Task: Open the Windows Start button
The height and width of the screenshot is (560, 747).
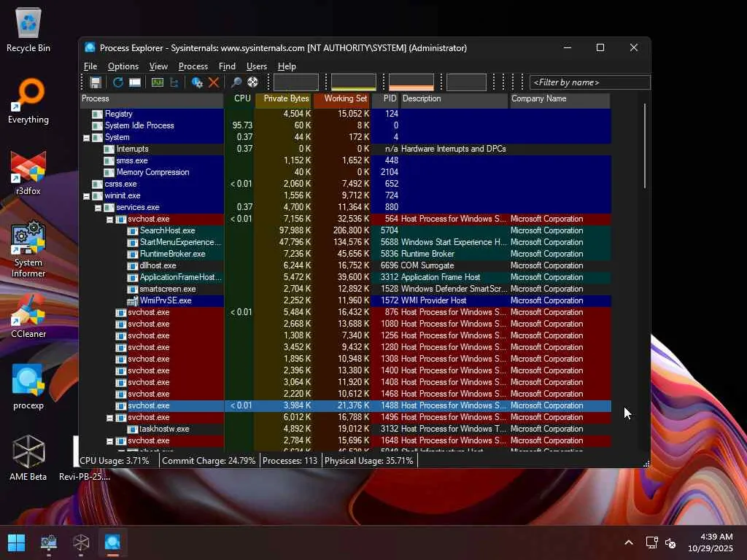Action: (16, 542)
